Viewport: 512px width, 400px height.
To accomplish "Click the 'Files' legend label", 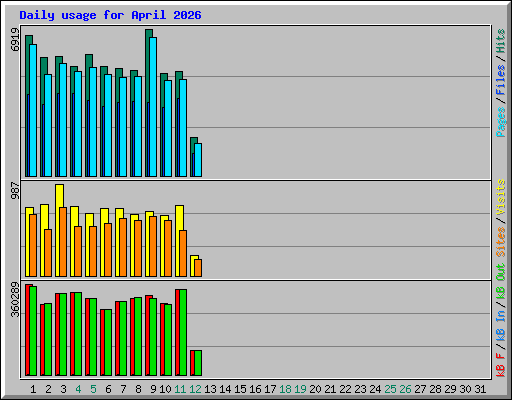I will click(x=501, y=80).
